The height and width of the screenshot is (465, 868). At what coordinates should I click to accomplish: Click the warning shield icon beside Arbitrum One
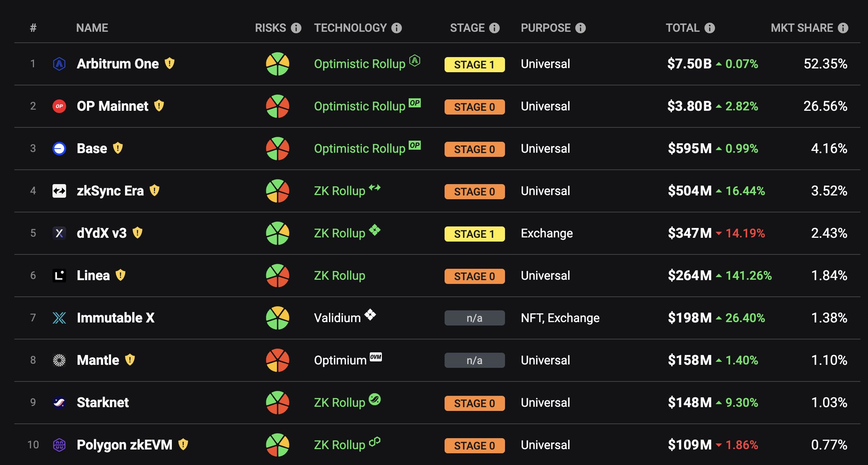coord(170,63)
